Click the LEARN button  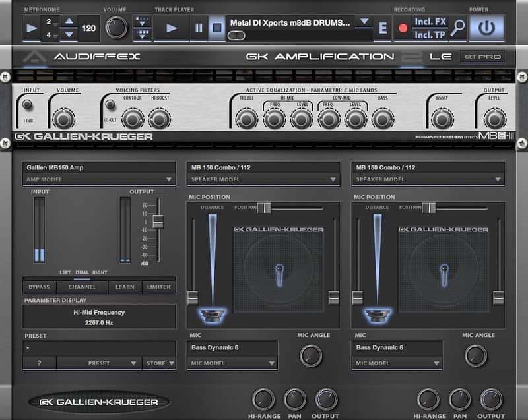coord(125,287)
